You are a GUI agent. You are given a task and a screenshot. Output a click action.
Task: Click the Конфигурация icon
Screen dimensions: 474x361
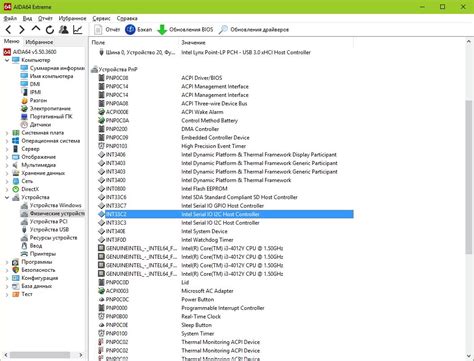point(16,278)
